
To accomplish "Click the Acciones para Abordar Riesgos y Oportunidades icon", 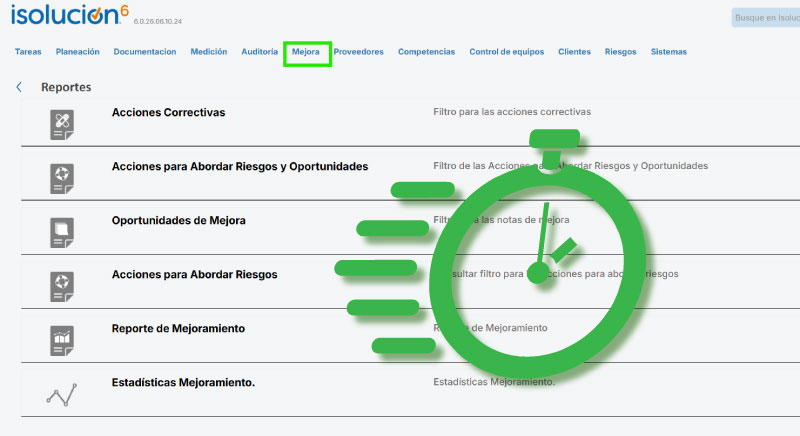I will click(x=62, y=178).
